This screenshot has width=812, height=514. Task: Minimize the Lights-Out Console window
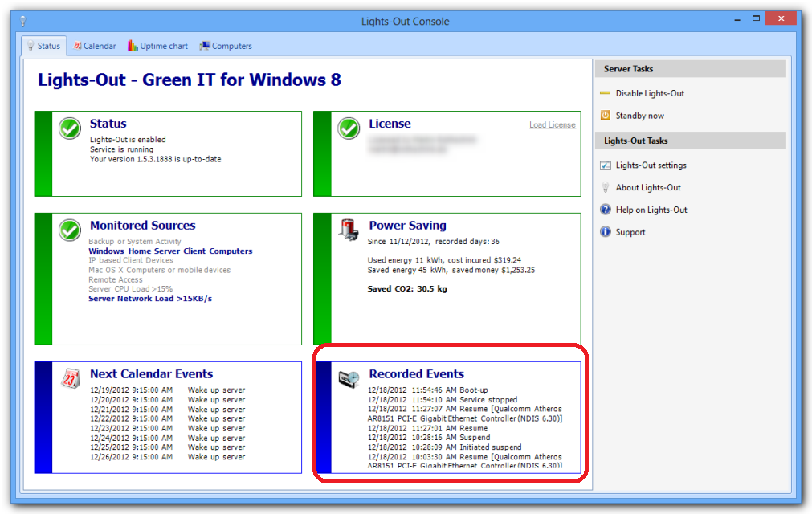click(x=737, y=19)
